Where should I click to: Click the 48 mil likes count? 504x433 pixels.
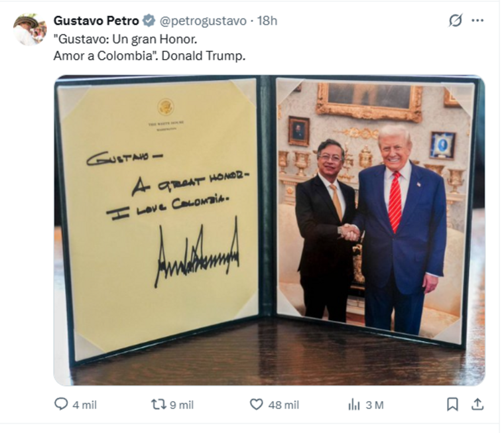click(x=284, y=405)
